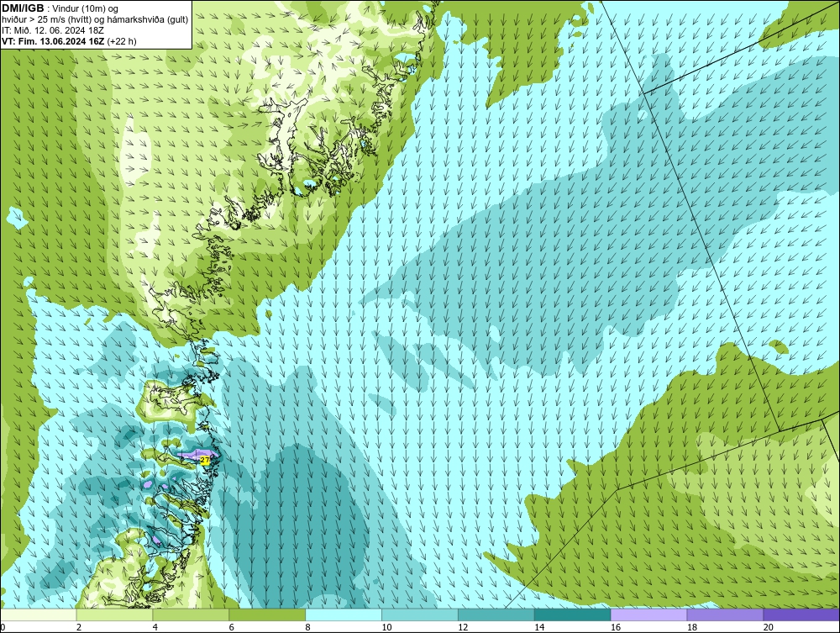Click the legend scale label 10
This screenshot has height=633, width=840.
[x=386, y=627]
